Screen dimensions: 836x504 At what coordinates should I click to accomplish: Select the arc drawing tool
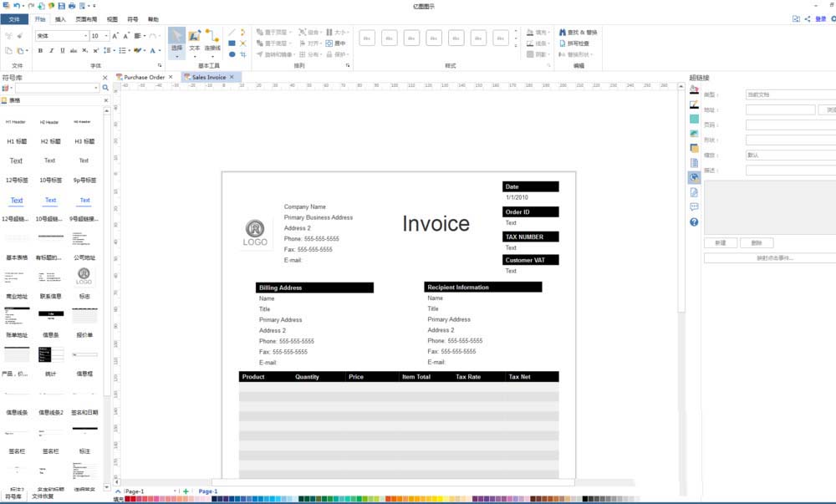point(243,33)
